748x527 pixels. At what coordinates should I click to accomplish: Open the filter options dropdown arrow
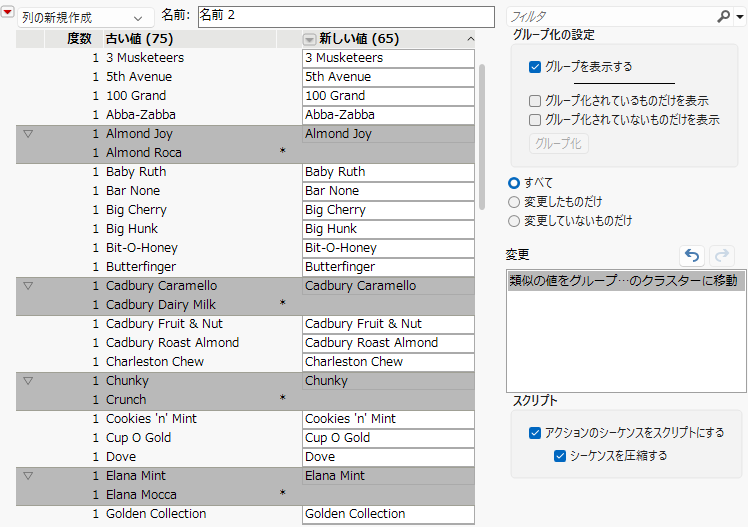(740, 17)
